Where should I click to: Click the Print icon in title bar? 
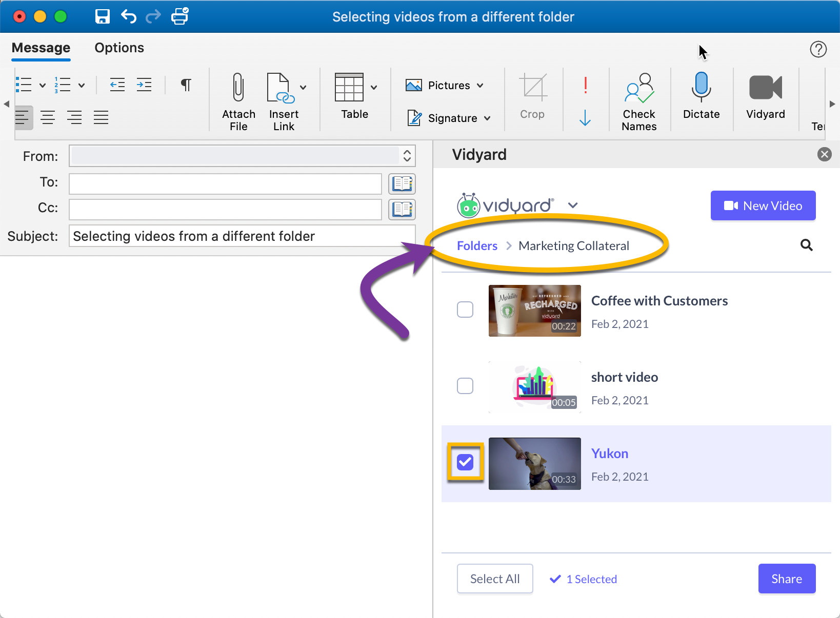point(179,16)
